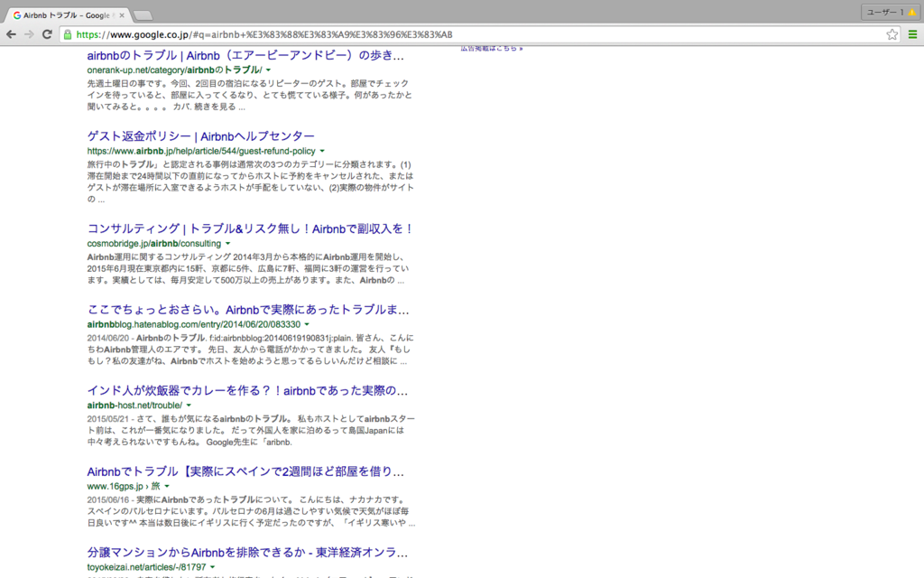924x578 pixels.
Task: Close the Airbnb トラブル Google tab
Action: coord(122,15)
